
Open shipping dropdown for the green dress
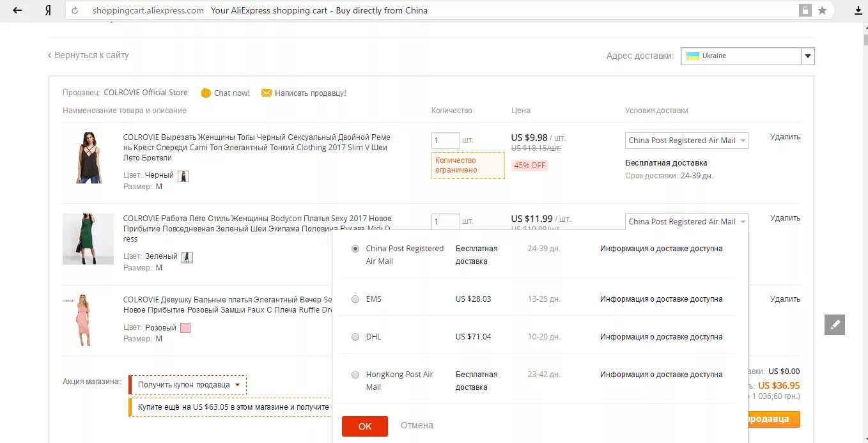click(x=686, y=222)
